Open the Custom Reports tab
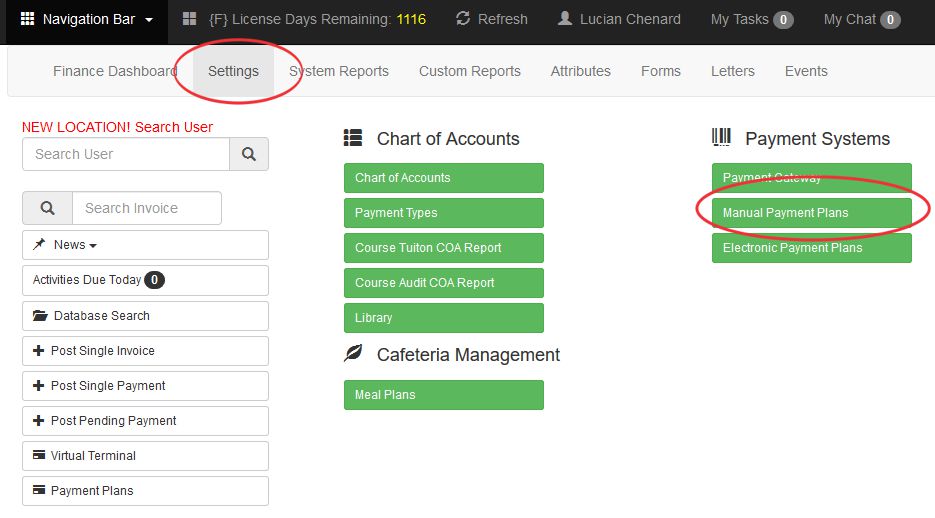Viewport: 935px width, 518px height. click(x=470, y=71)
